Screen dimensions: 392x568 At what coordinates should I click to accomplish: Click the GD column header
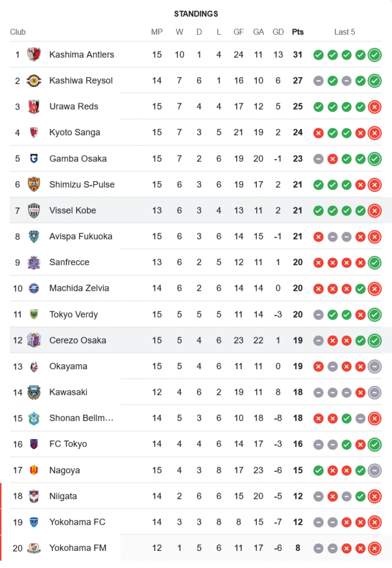click(278, 32)
